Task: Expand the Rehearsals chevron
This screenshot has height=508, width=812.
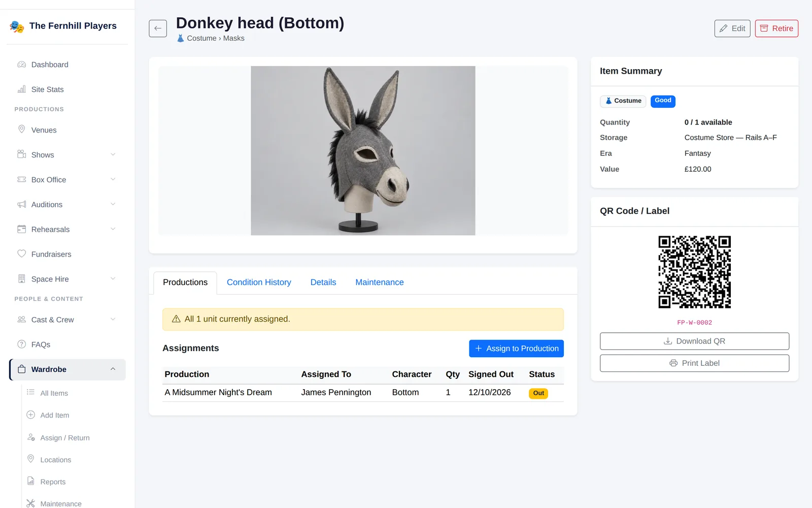Action: click(x=113, y=229)
